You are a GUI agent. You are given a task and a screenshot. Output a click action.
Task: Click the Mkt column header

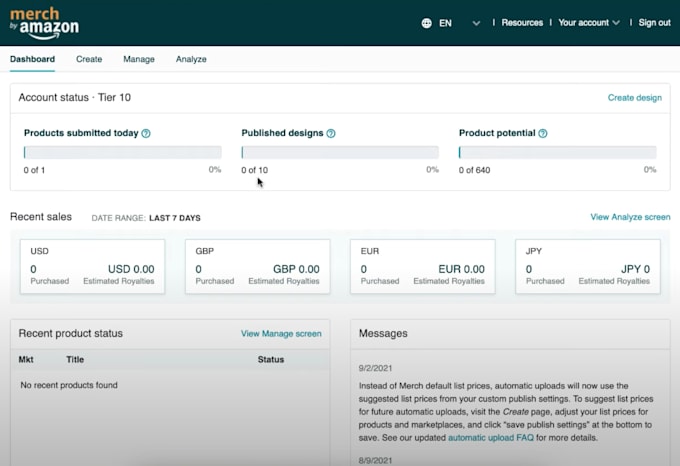coord(26,359)
